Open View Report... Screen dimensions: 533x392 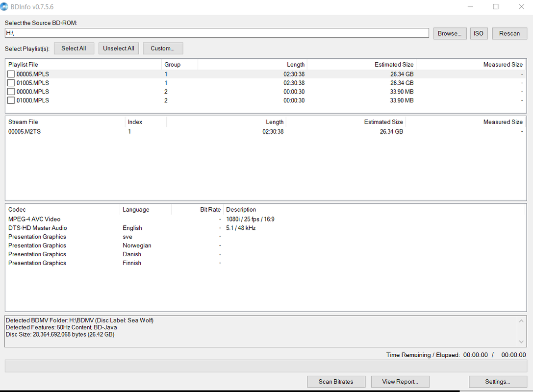(x=400, y=382)
